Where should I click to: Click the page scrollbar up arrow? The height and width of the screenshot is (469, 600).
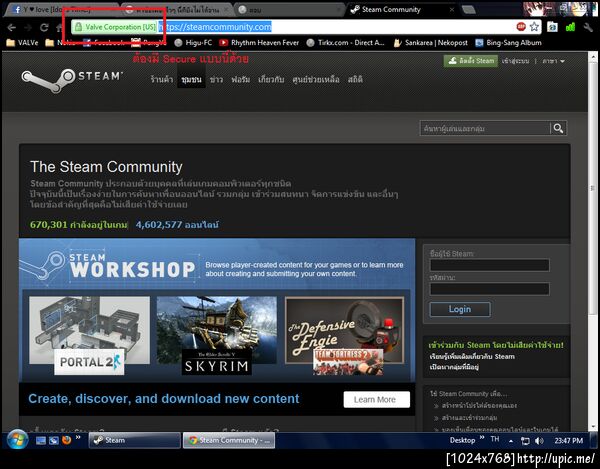(593, 57)
